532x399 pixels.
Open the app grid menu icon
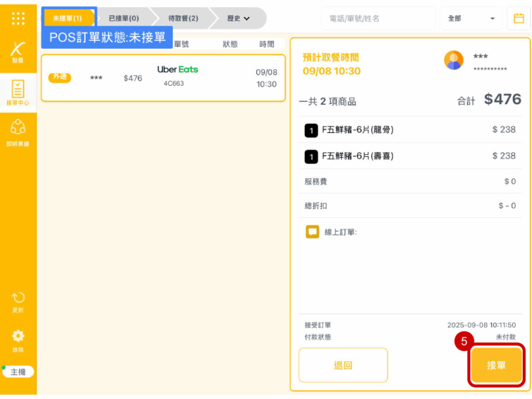pos(18,18)
